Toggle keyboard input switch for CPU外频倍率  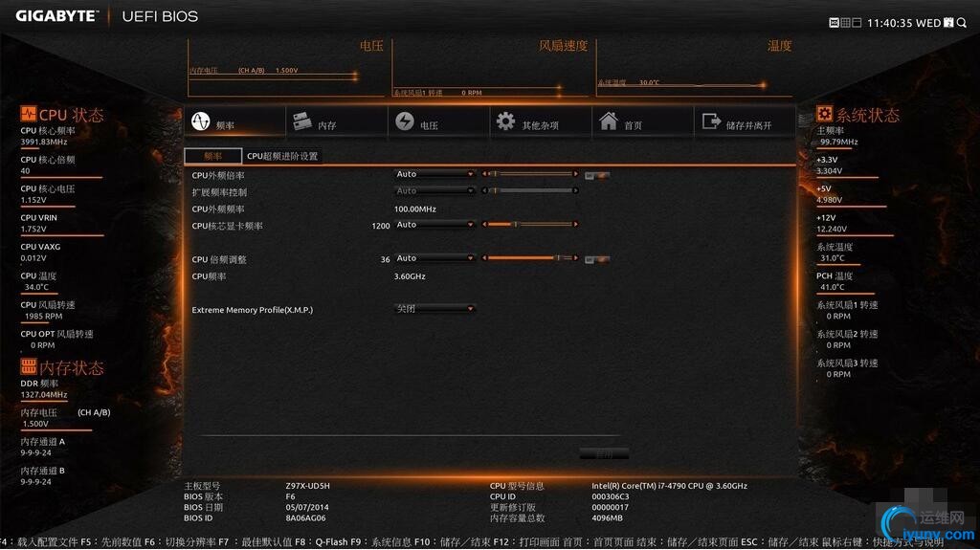pyautogui.click(x=597, y=176)
